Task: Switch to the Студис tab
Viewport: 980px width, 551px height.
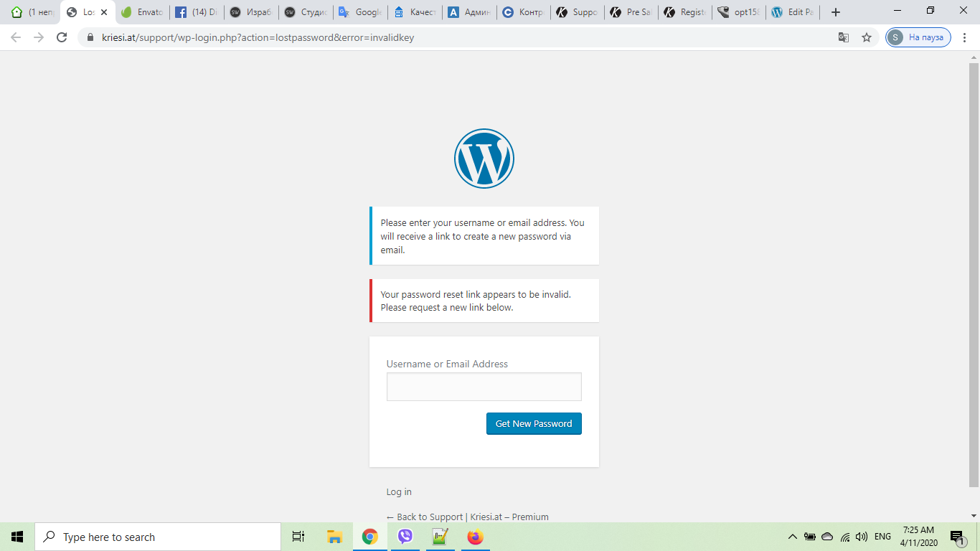Action: pos(306,12)
